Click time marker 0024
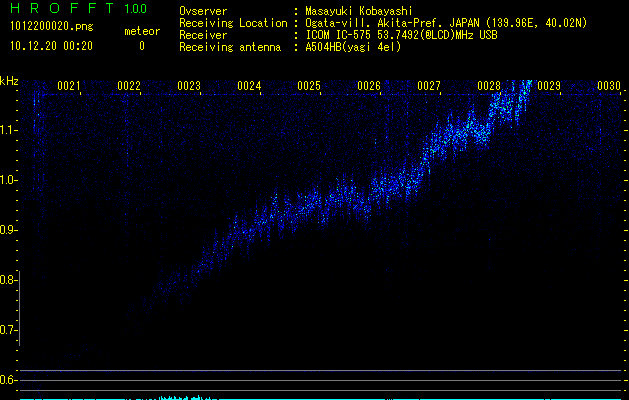The height and width of the screenshot is (400, 629). tap(249, 85)
